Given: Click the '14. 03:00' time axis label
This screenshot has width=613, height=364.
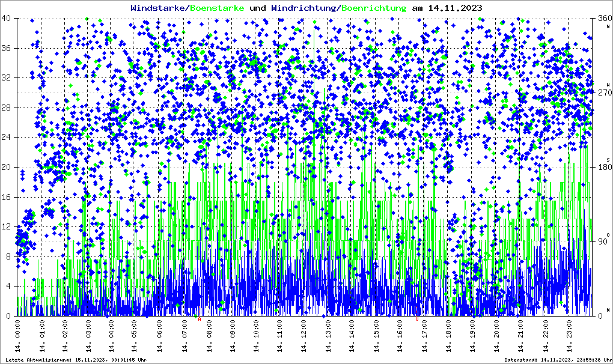Looking at the screenshot, I should [88, 336].
